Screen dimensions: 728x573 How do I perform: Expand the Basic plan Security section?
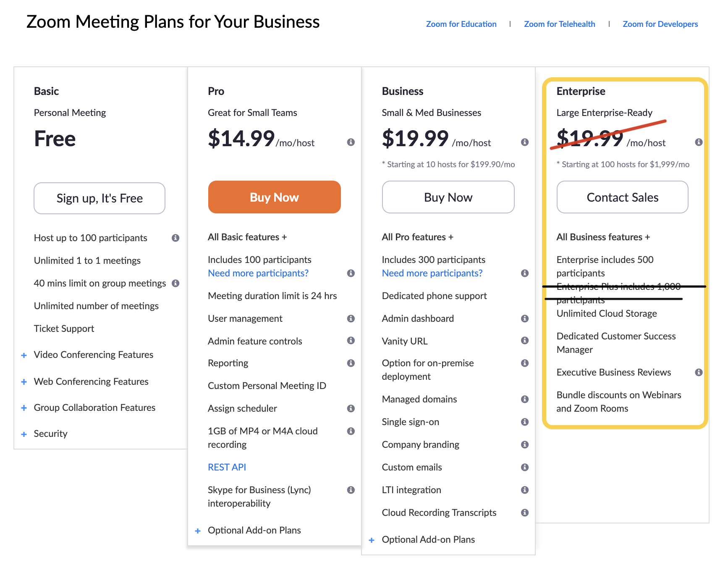tap(24, 434)
